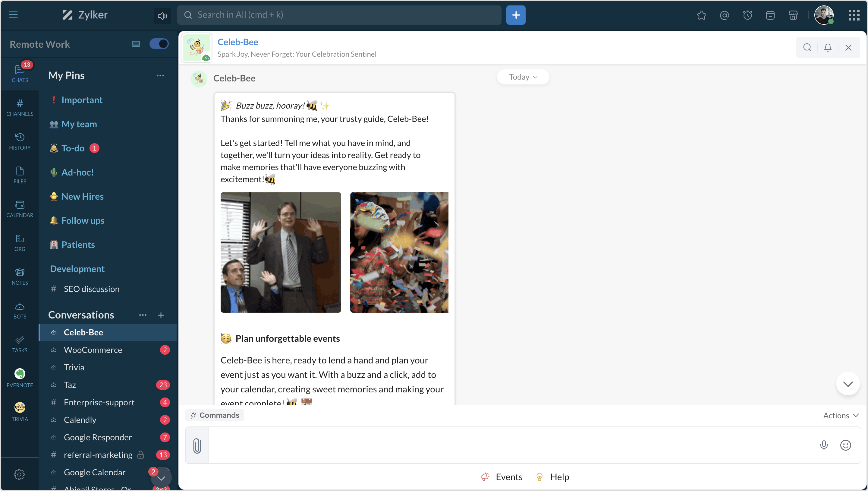Open History in sidebar
868x491 pixels.
pos(20,141)
